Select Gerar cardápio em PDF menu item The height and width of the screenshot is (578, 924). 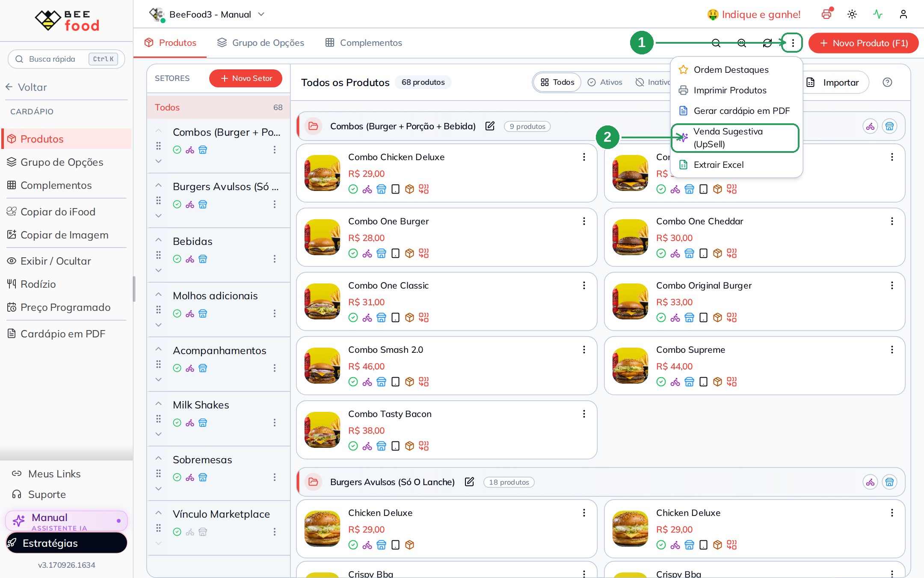click(x=736, y=111)
